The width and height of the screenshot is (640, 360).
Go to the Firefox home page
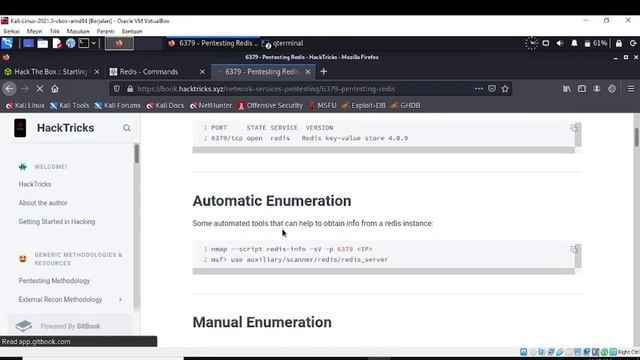pyautogui.click(x=55, y=89)
